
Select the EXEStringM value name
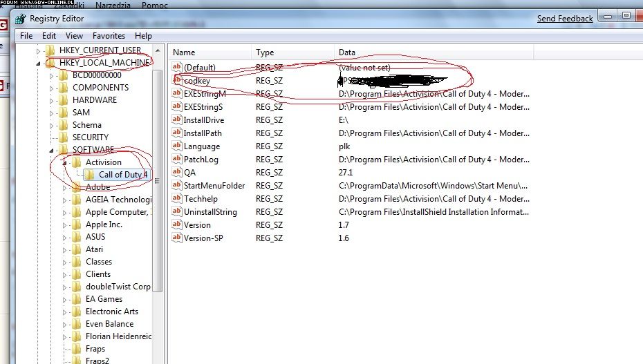(x=205, y=94)
